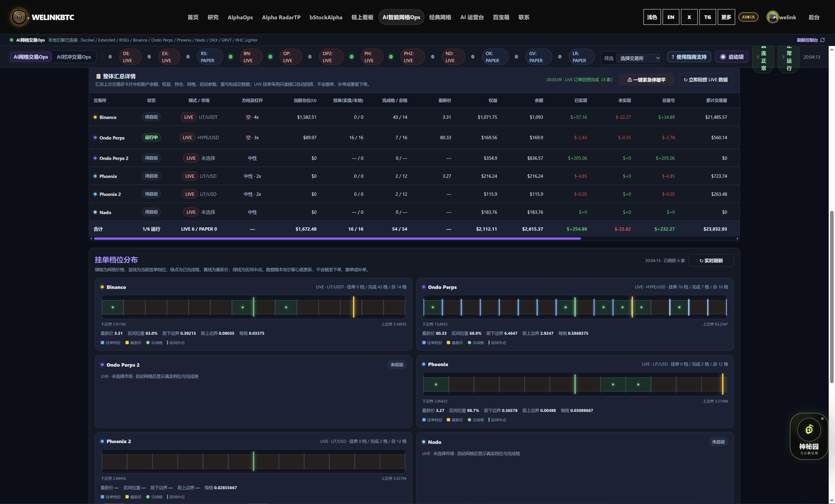Open the 联系 page
The image size is (835, 504).
[524, 17]
